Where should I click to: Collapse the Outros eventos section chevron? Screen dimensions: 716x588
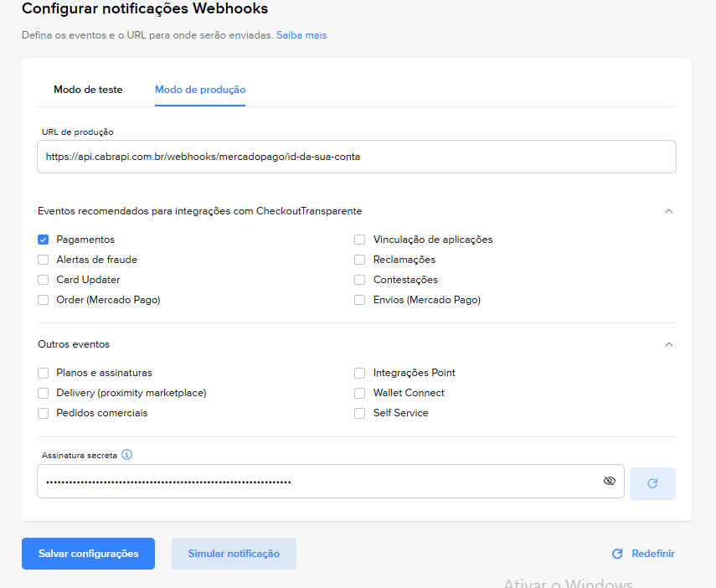pos(669,344)
